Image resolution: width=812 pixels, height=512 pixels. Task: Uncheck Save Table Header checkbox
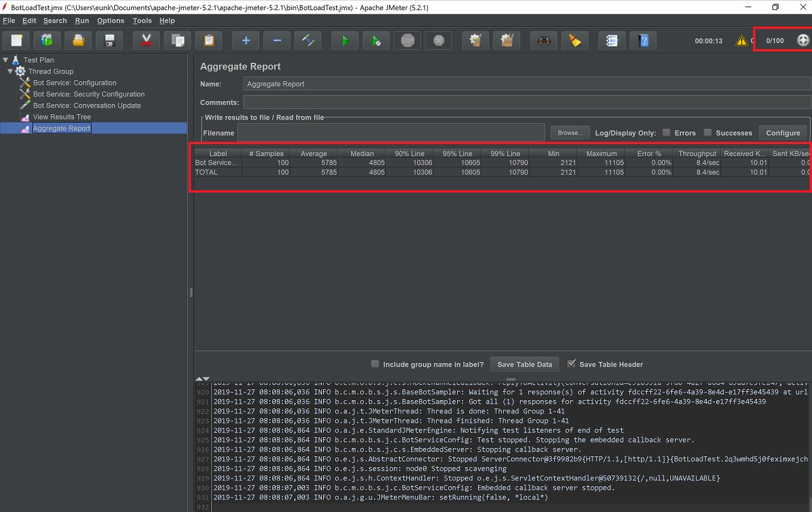tap(571, 364)
